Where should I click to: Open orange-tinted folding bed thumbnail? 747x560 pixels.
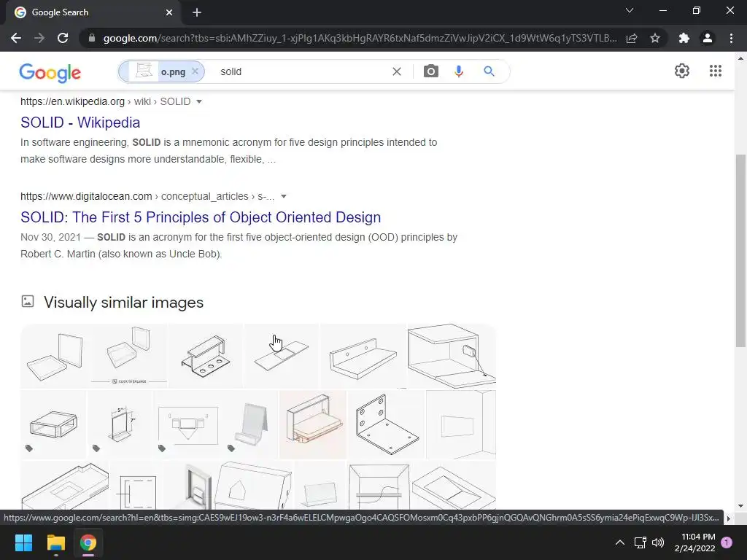tap(313, 424)
